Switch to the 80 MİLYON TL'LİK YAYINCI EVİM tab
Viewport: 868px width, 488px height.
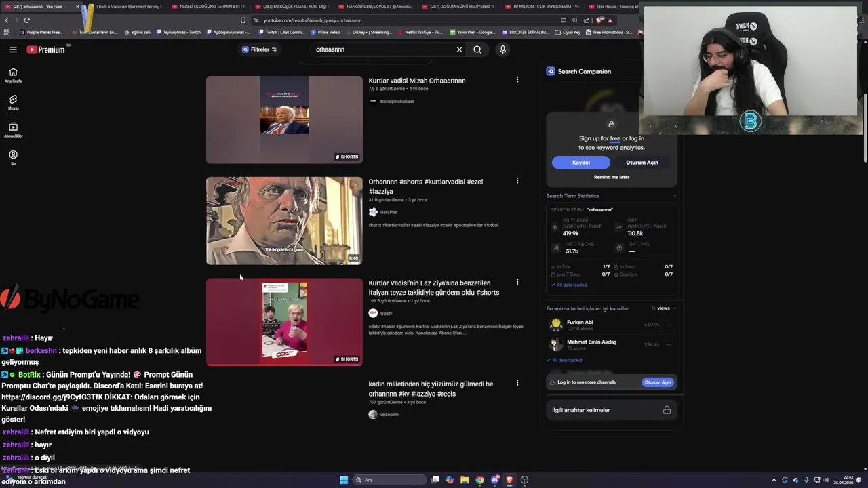pos(542,6)
